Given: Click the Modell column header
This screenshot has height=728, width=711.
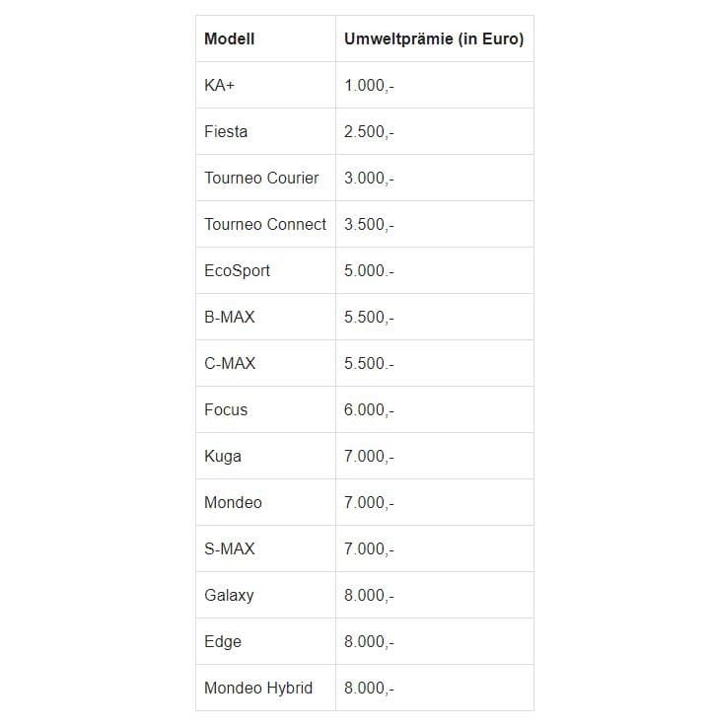Looking at the screenshot, I should click(229, 38).
